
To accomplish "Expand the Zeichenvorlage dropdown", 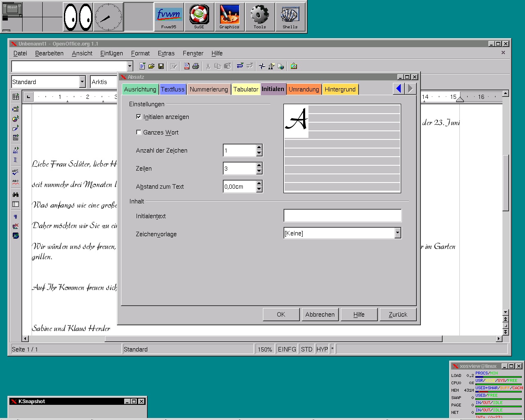I will coord(397,233).
